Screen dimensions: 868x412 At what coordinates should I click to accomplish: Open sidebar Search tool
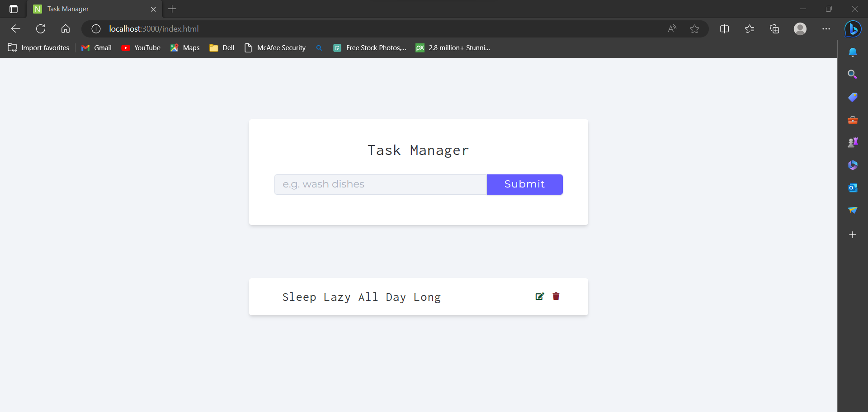[x=853, y=75]
